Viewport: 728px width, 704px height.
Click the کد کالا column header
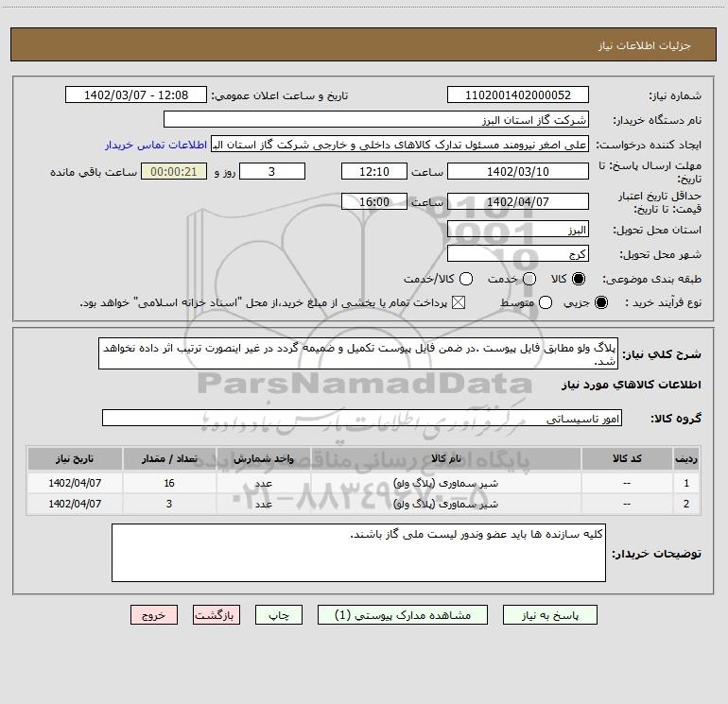(627, 458)
